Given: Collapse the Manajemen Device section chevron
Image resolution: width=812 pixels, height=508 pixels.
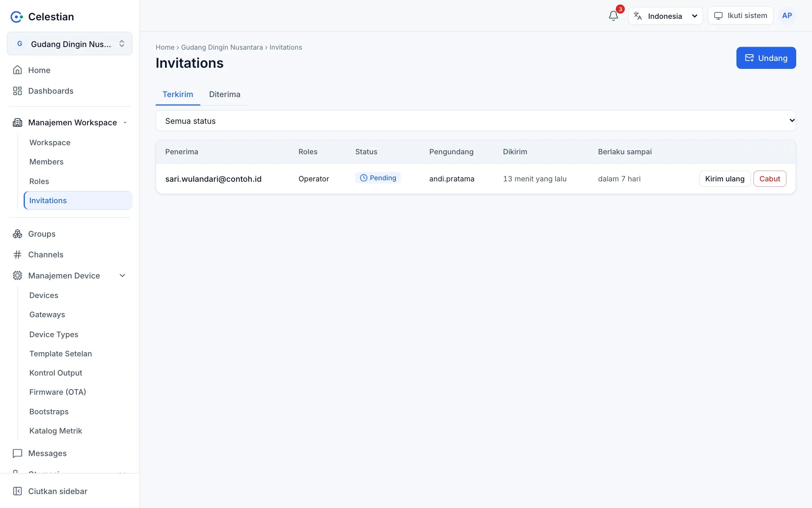Looking at the screenshot, I should point(122,275).
